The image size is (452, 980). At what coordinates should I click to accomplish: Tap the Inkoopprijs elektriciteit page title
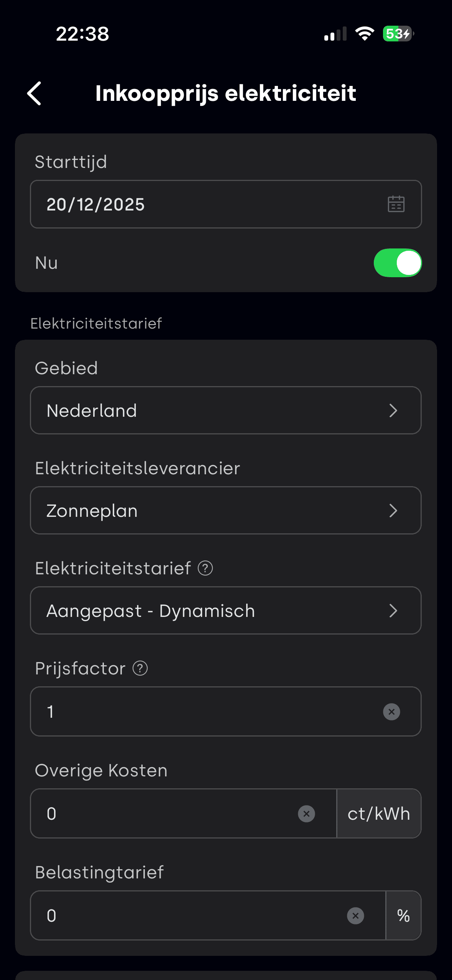coord(225,93)
